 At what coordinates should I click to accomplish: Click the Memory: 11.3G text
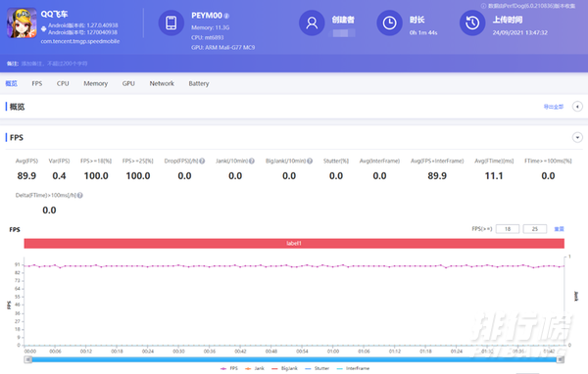pyautogui.click(x=210, y=27)
